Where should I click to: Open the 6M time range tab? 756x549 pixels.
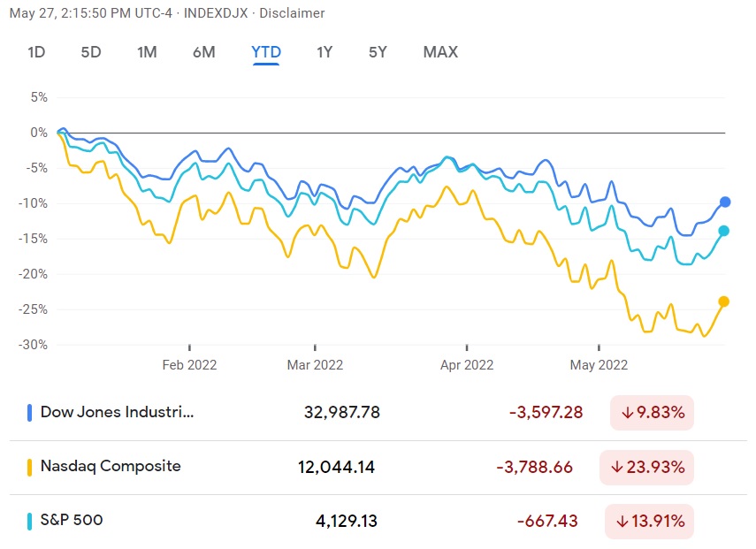[203, 52]
